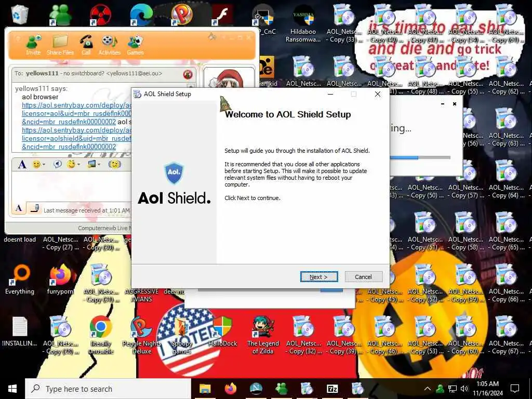
Task: Open the taskbar clock showing 1:05 AM
Action: (488, 389)
